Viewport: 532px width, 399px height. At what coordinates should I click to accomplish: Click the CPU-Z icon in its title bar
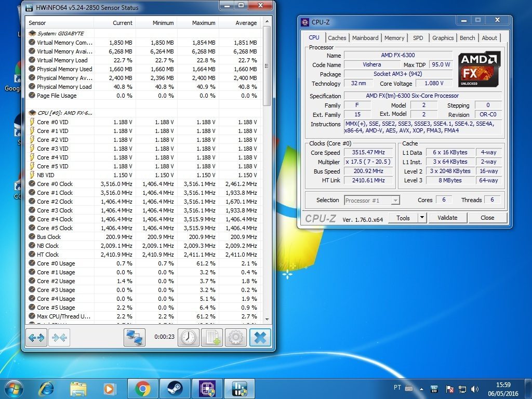click(x=305, y=22)
